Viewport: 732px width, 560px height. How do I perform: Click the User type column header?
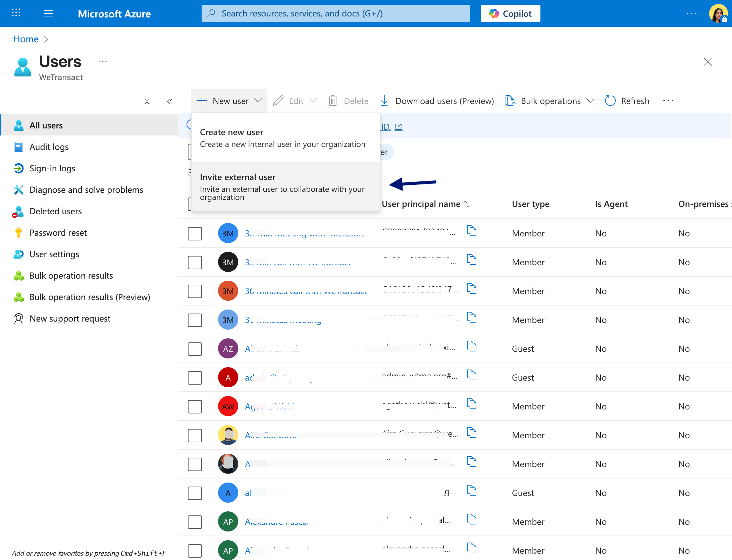click(x=530, y=204)
